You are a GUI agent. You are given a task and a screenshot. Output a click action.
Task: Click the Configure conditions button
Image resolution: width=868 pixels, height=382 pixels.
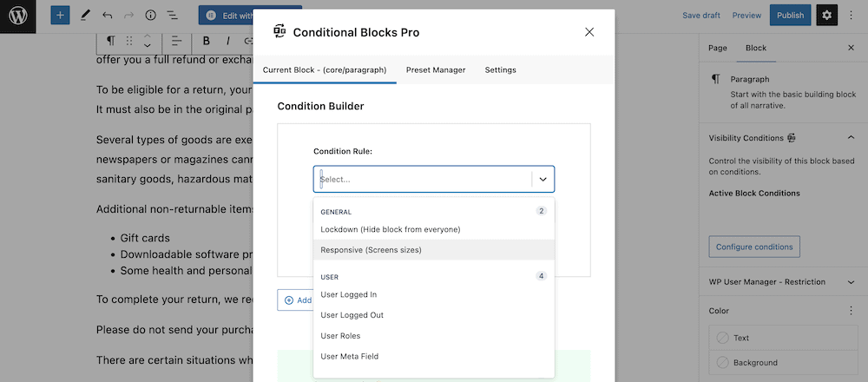[754, 247]
